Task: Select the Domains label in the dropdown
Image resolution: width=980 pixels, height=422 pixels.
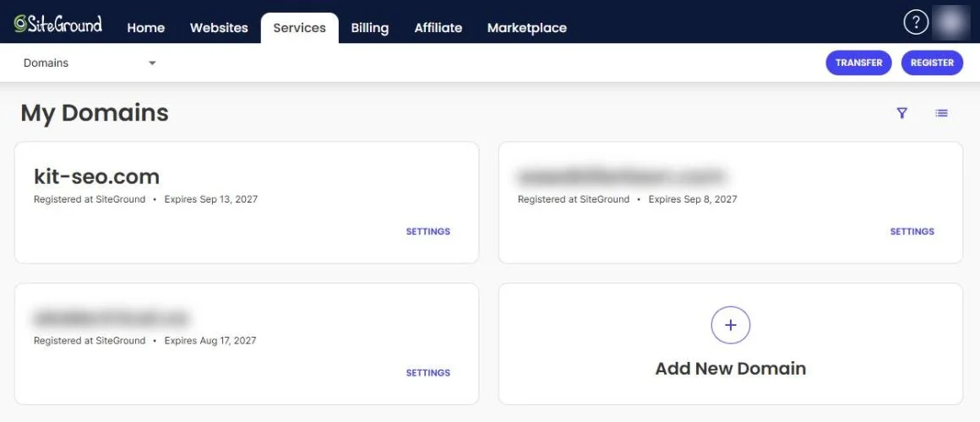Action: [x=46, y=63]
